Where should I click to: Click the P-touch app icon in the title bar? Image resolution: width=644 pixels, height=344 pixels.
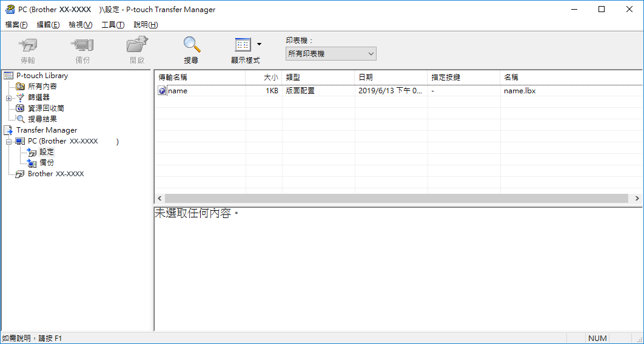pyautogui.click(x=10, y=10)
